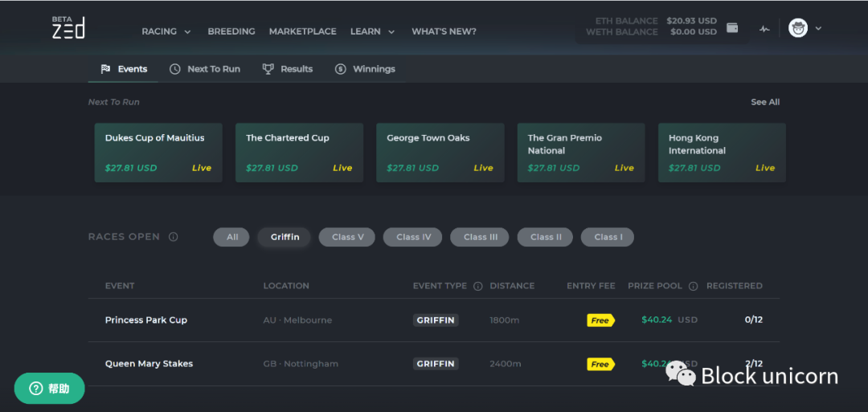Select the Class IV filter
The width and height of the screenshot is (868, 412).
point(413,237)
